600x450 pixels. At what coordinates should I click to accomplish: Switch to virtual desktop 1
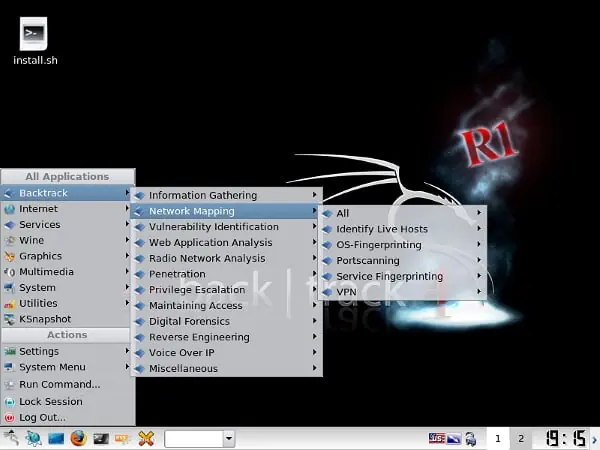point(498,439)
